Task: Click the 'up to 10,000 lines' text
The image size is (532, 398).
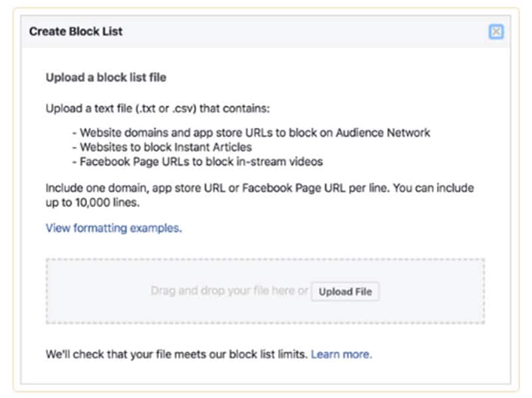Action: pos(92,202)
